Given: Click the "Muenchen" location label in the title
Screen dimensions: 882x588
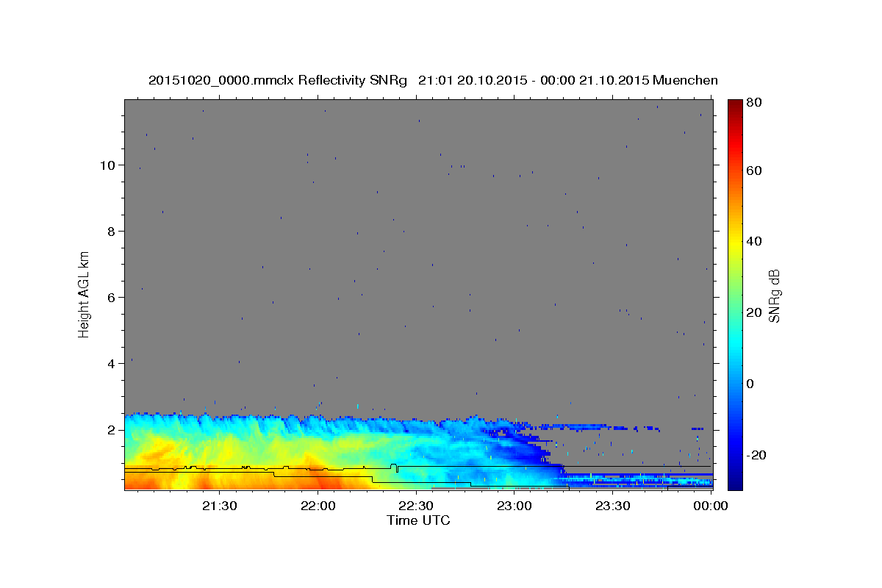Looking at the screenshot, I should coord(684,80).
